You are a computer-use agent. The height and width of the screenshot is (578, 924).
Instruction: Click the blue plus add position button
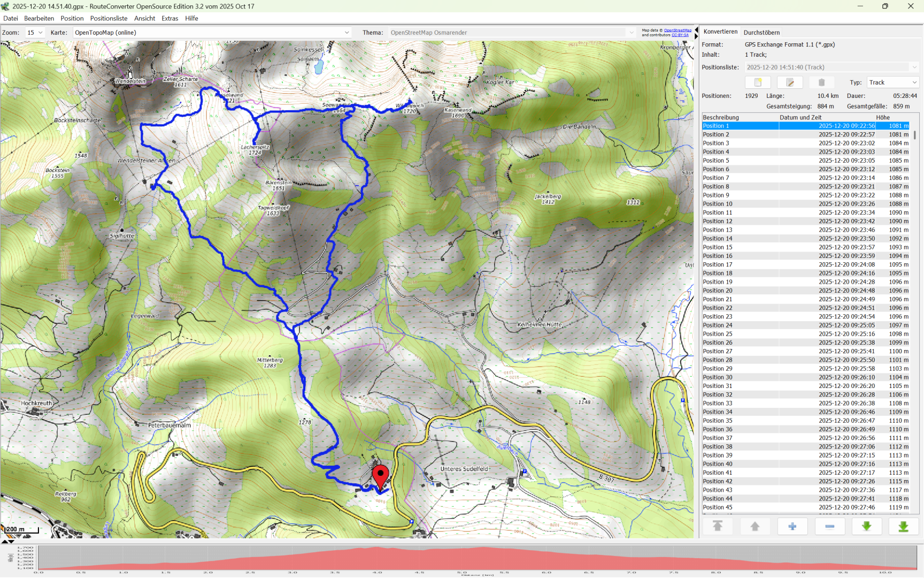tap(792, 527)
